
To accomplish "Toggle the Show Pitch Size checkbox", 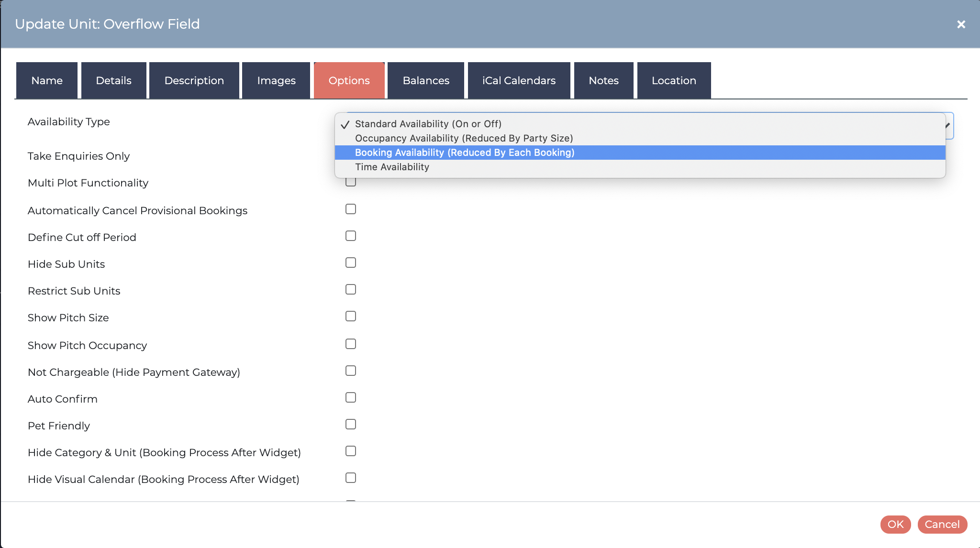I will pyautogui.click(x=351, y=316).
